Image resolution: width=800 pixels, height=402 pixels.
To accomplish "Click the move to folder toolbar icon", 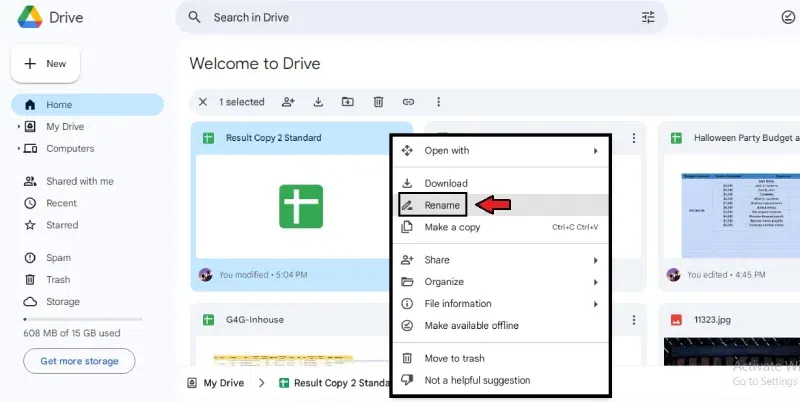I will (347, 102).
